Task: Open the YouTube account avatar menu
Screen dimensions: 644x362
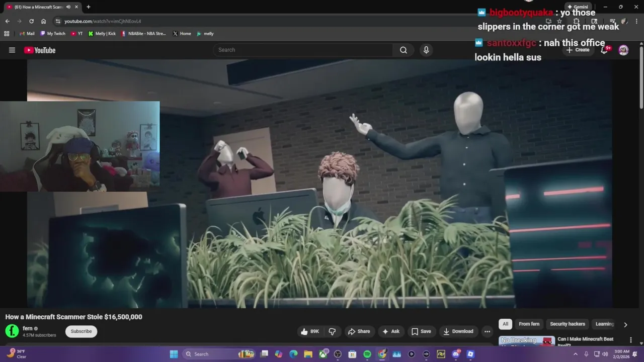Action: (623, 50)
